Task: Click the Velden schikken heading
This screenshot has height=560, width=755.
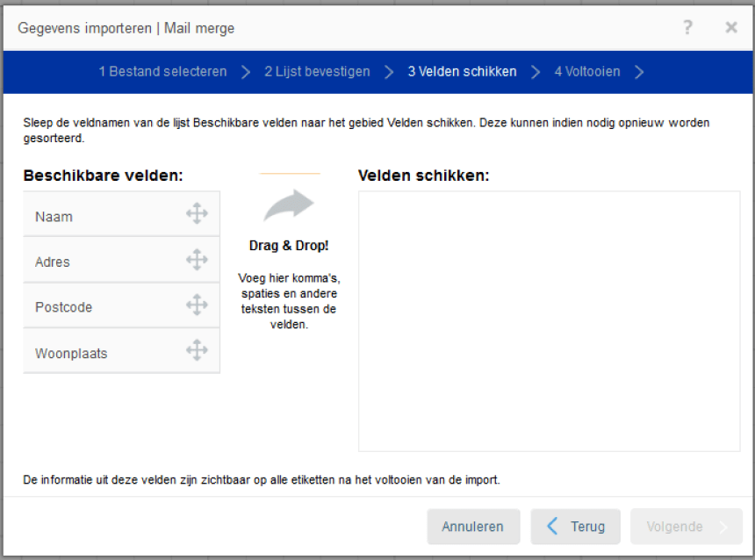Action: pos(424,176)
